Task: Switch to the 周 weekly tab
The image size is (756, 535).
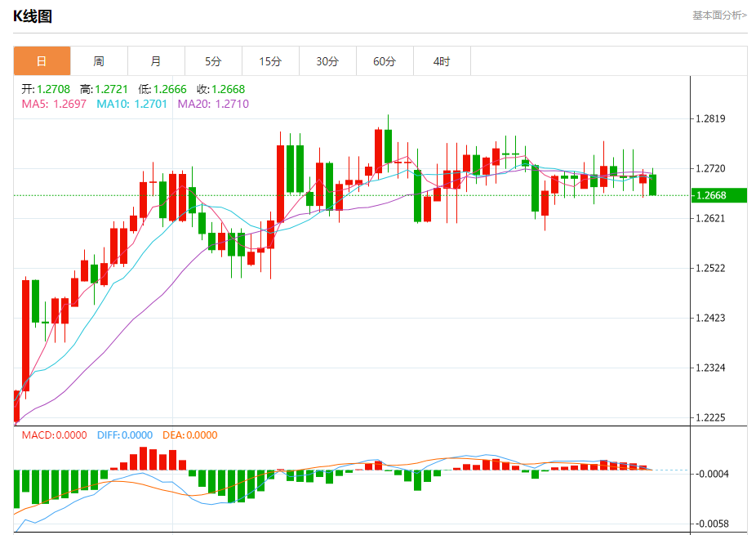Action: coord(99,61)
